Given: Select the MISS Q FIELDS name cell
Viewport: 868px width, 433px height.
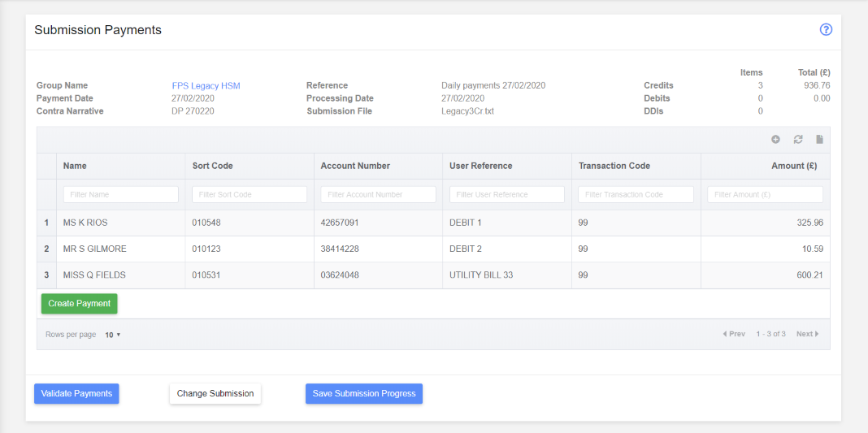Looking at the screenshot, I should 120,275.
